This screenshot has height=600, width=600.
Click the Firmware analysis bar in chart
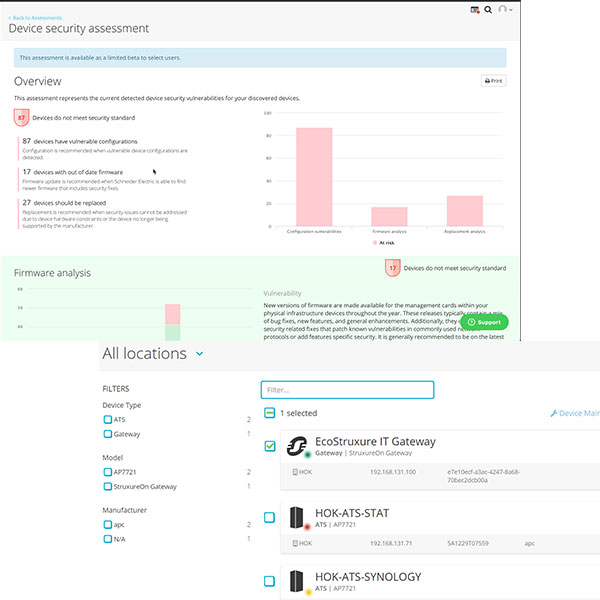pyautogui.click(x=389, y=217)
